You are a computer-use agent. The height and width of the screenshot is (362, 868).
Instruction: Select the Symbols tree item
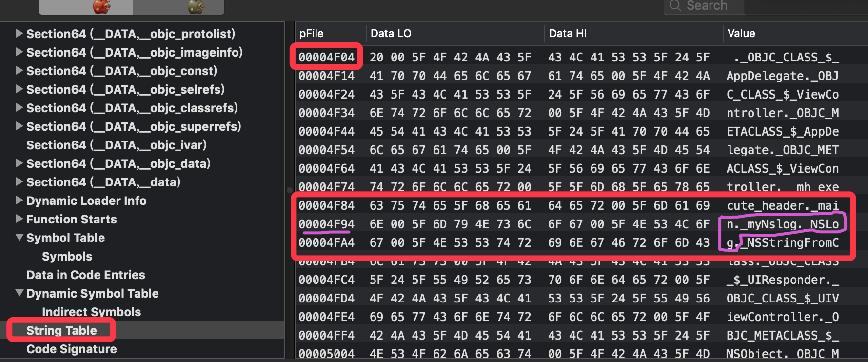coord(67,256)
